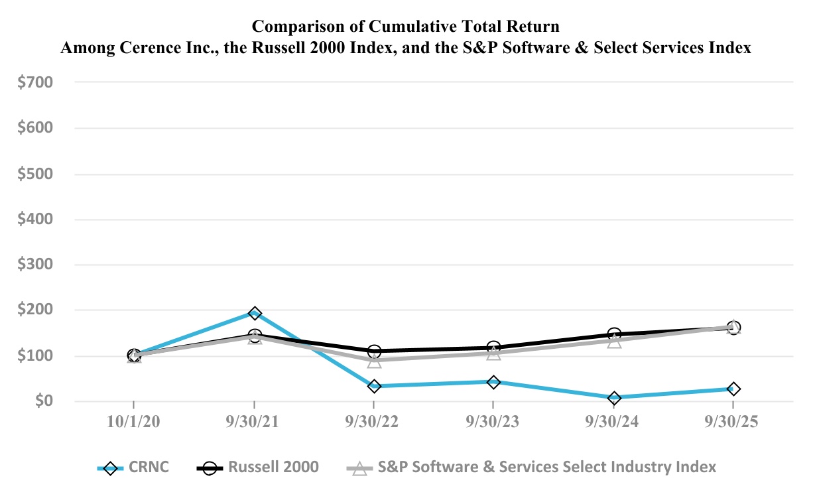Click the 9/30/22 date label on the horizontal axis
813x504 pixels.
pyautogui.click(x=374, y=423)
